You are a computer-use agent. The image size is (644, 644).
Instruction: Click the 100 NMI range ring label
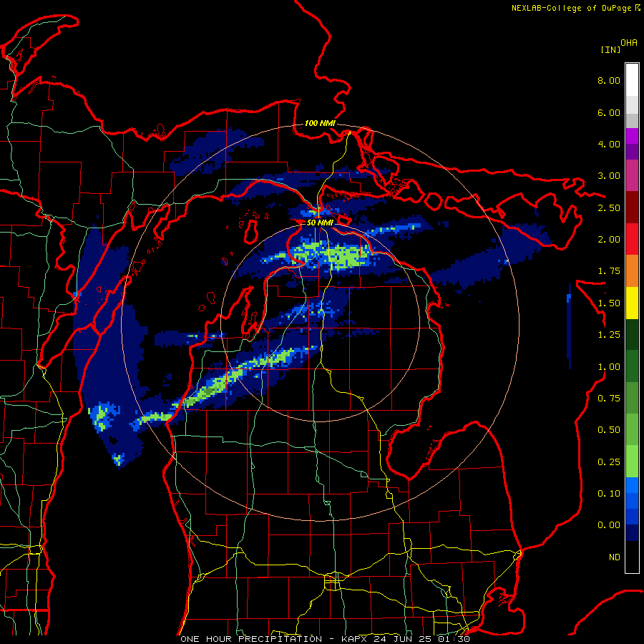pos(320,123)
